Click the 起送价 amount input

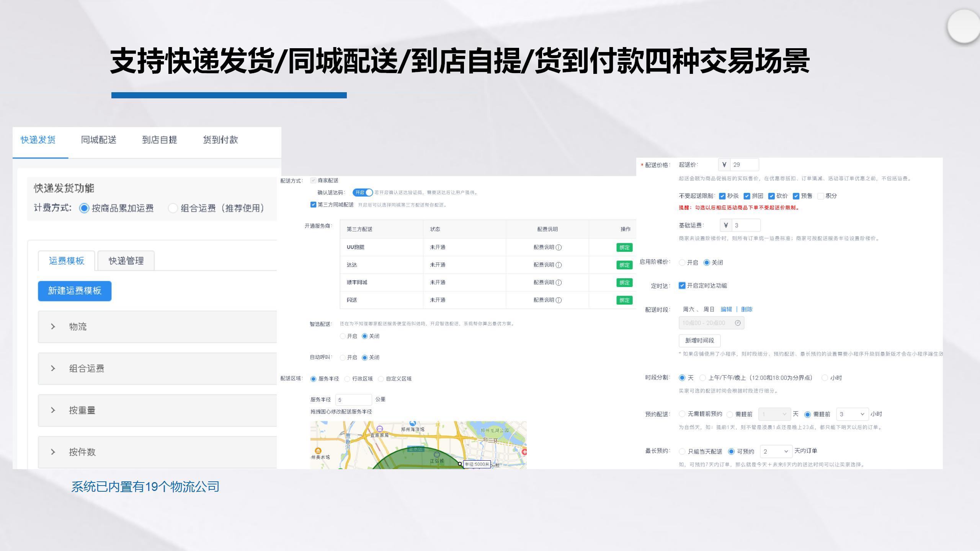(x=744, y=165)
